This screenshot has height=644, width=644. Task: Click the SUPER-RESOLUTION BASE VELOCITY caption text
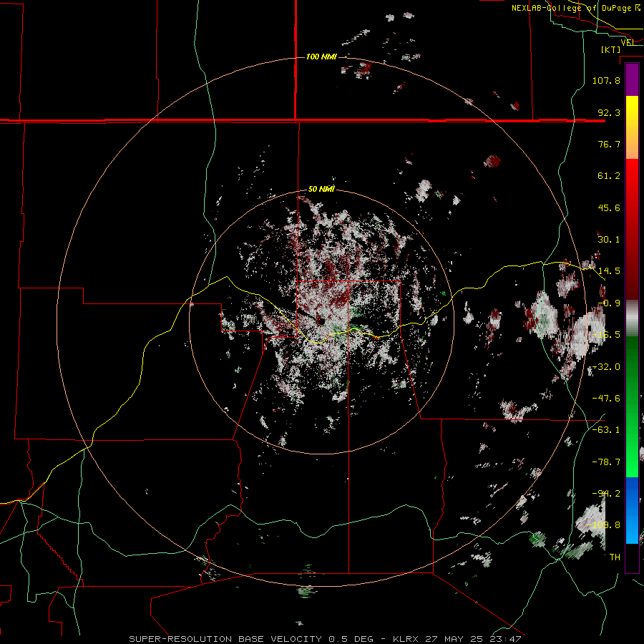225,639
